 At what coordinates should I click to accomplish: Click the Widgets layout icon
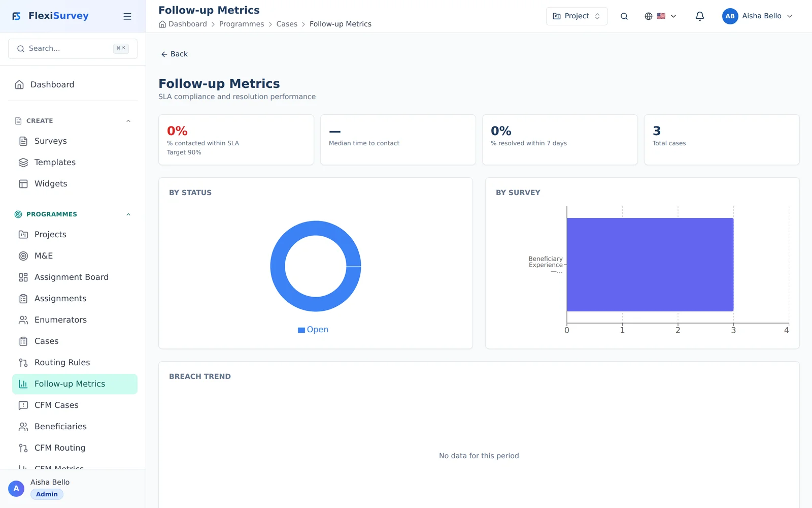(x=23, y=184)
